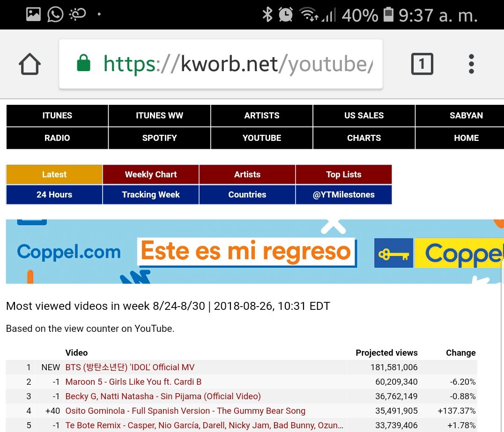Open the ITUNES navigation item
The image size is (504, 432).
coord(57,115)
